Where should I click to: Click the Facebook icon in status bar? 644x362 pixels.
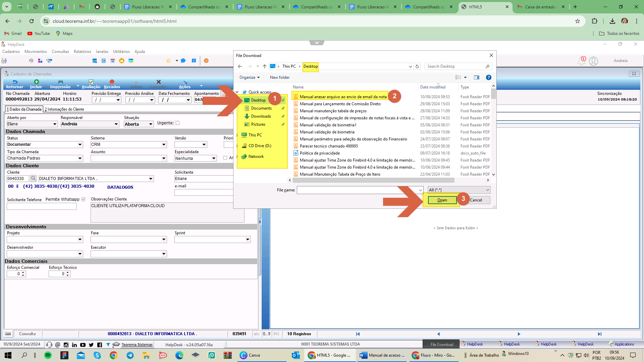pyautogui.click(x=100, y=345)
